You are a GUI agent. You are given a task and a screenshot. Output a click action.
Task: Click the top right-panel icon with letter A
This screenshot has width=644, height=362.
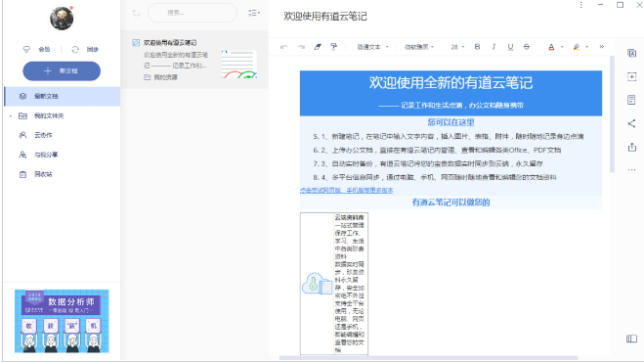(x=631, y=54)
